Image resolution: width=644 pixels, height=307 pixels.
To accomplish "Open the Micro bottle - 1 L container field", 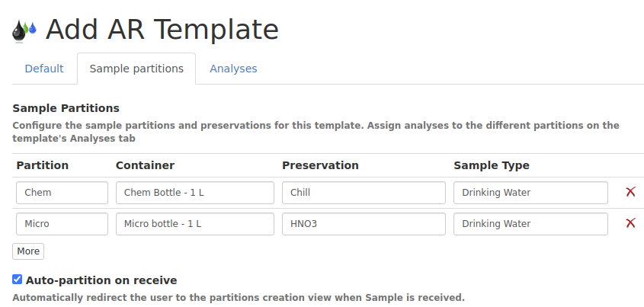I will point(194,224).
